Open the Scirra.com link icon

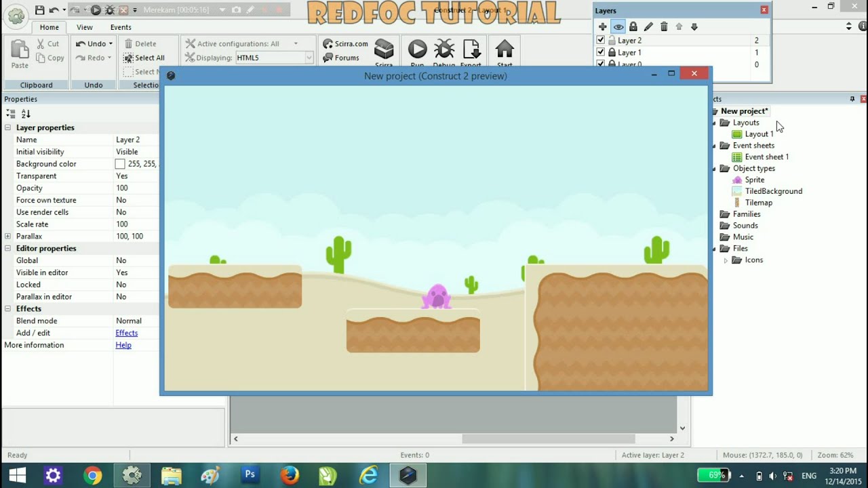point(328,43)
